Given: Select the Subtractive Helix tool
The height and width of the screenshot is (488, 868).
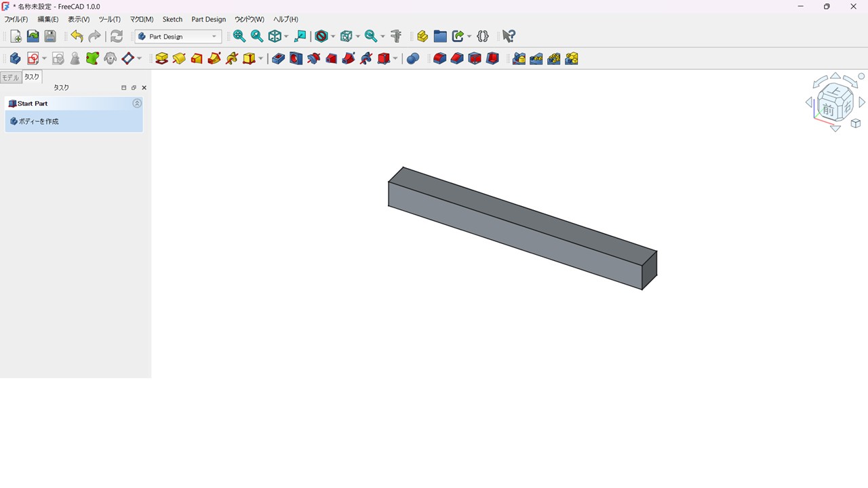Looking at the screenshot, I should [x=366, y=59].
